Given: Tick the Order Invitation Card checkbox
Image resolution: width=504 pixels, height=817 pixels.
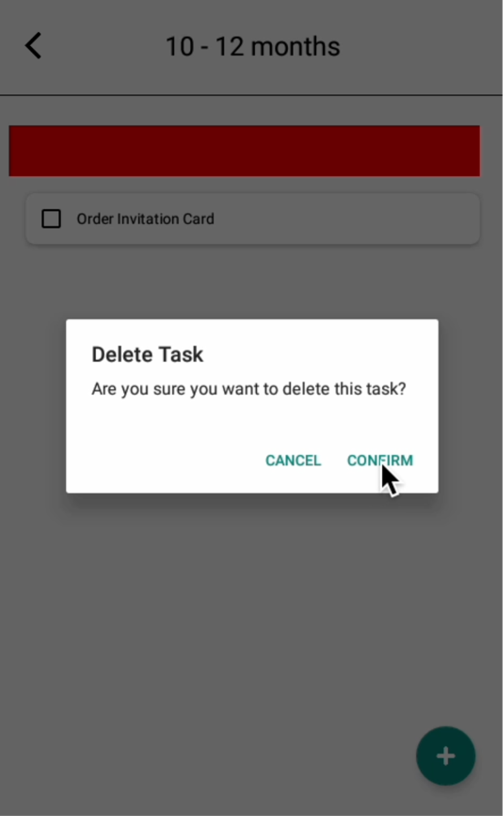Looking at the screenshot, I should (x=51, y=219).
